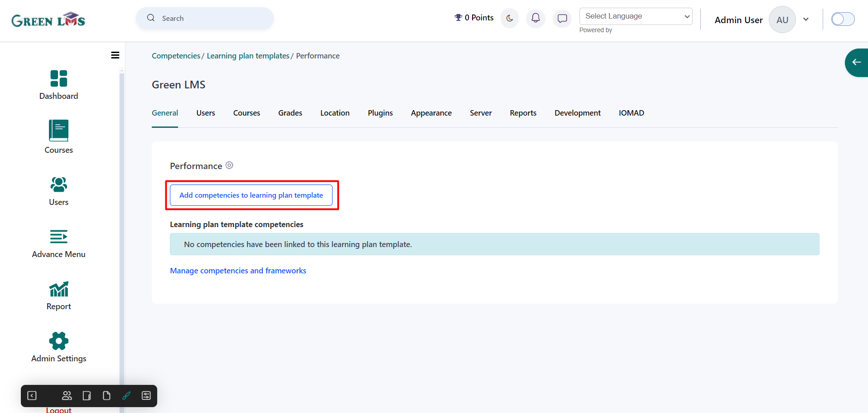Image resolution: width=868 pixels, height=413 pixels.
Task: Open the Performance settings gear icon
Action: 229,165
